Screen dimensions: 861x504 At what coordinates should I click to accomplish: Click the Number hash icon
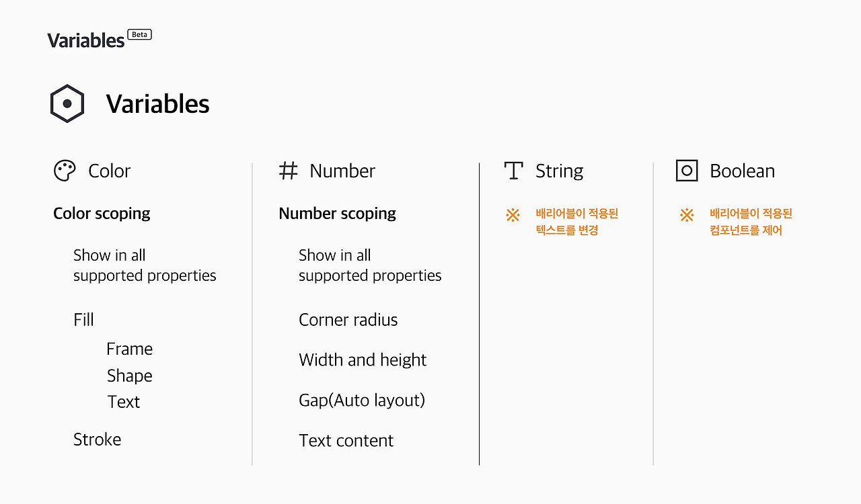[288, 171]
